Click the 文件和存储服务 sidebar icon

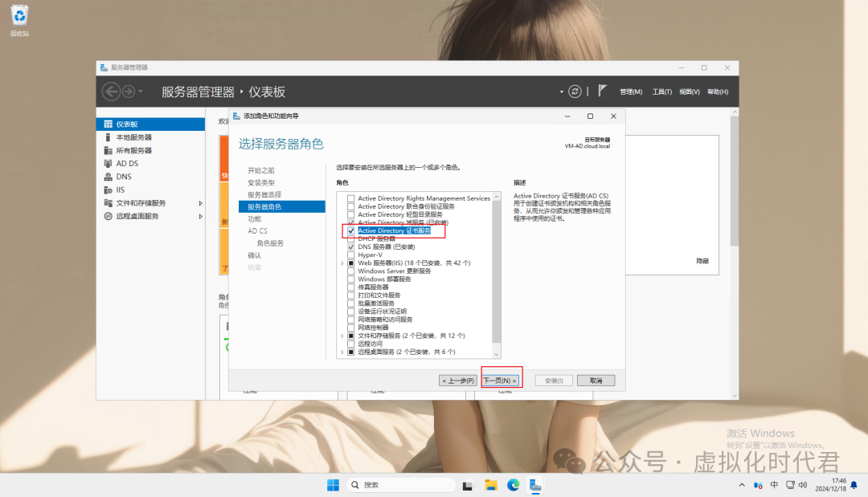108,203
